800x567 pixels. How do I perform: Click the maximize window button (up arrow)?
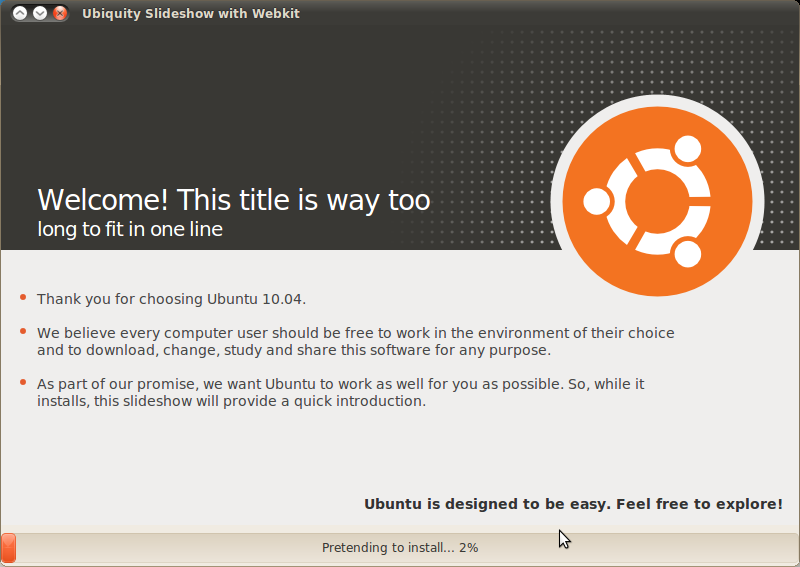[x=20, y=13]
